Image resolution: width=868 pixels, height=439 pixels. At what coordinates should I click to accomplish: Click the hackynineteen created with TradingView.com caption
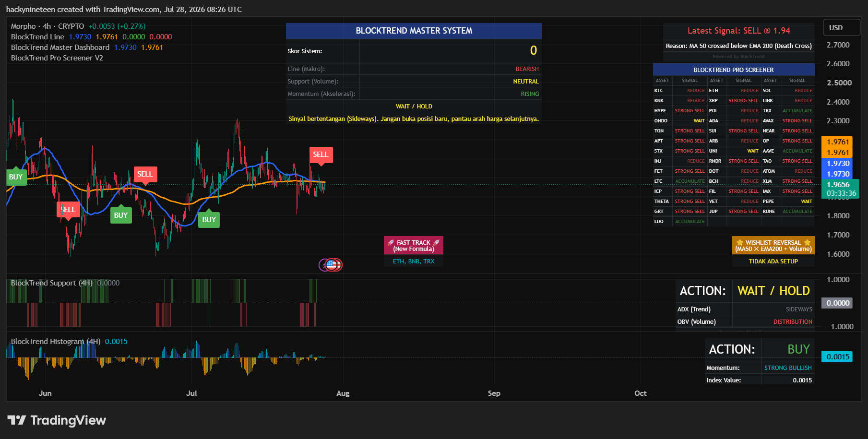(124, 9)
